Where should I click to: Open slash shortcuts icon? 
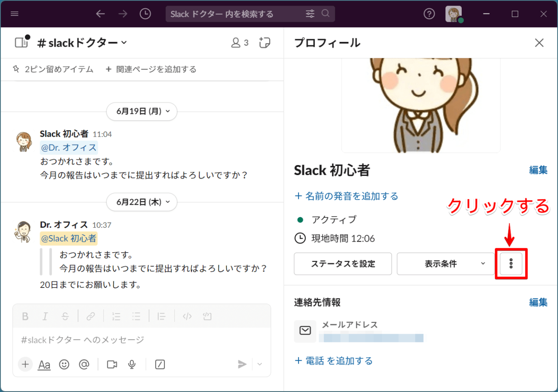pos(160,364)
